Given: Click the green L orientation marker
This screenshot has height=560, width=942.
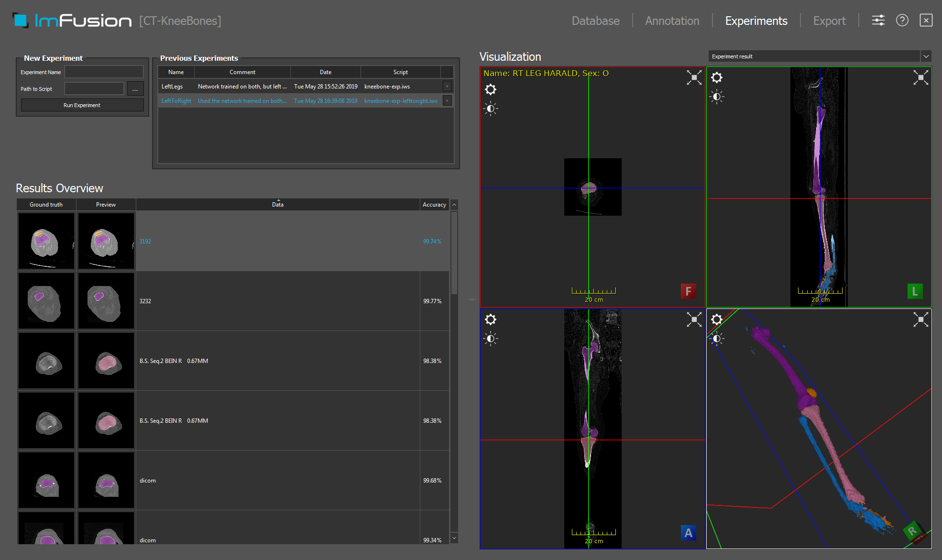Looking at the screenshot, I should pyautogui.click(x=915, y=291).
